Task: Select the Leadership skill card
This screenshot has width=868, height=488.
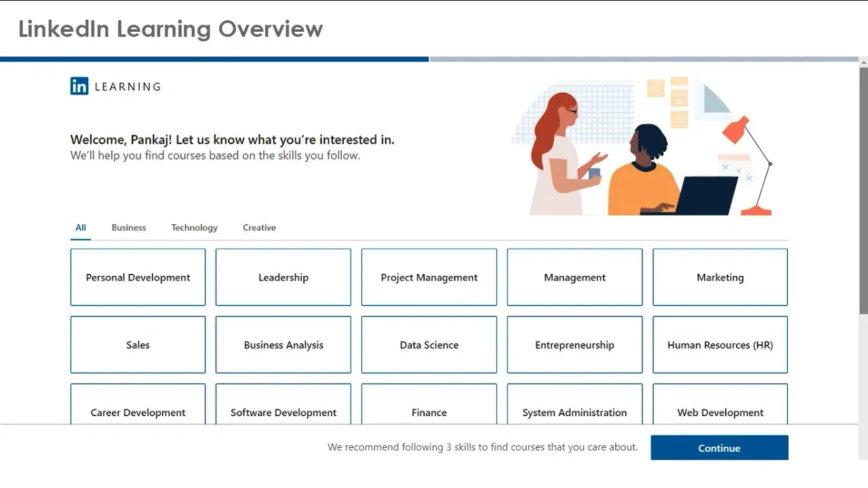Action: coord(283,277)
